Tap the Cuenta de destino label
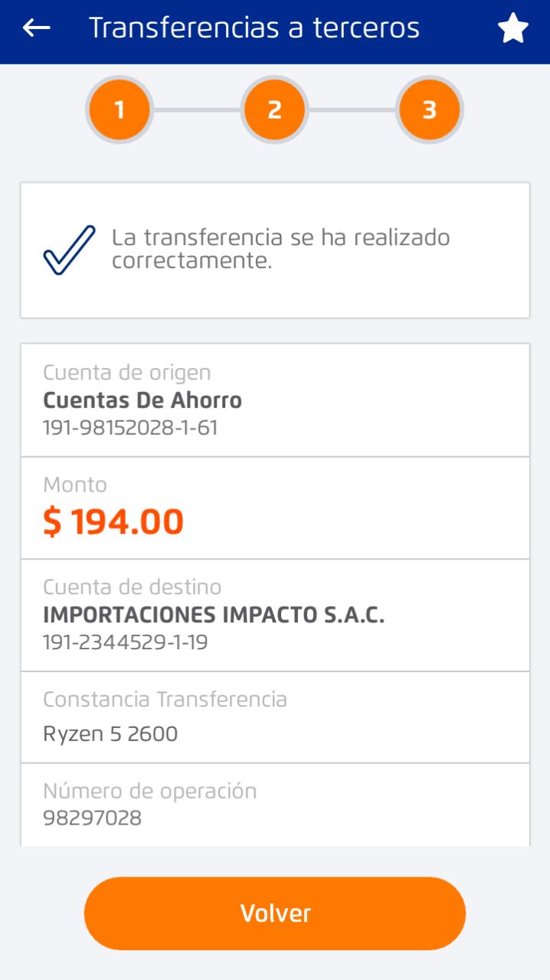This screenshot has height=980, width=550. coord(132,587)
